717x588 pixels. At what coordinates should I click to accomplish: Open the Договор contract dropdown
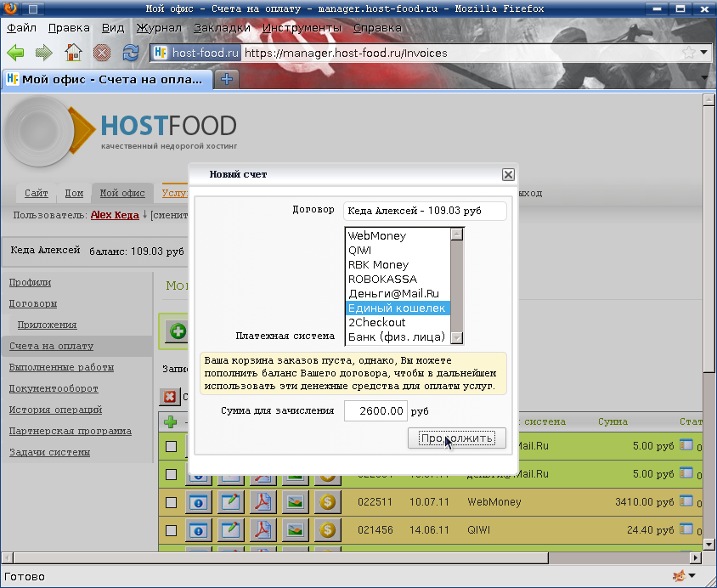(x=425, y=211)
